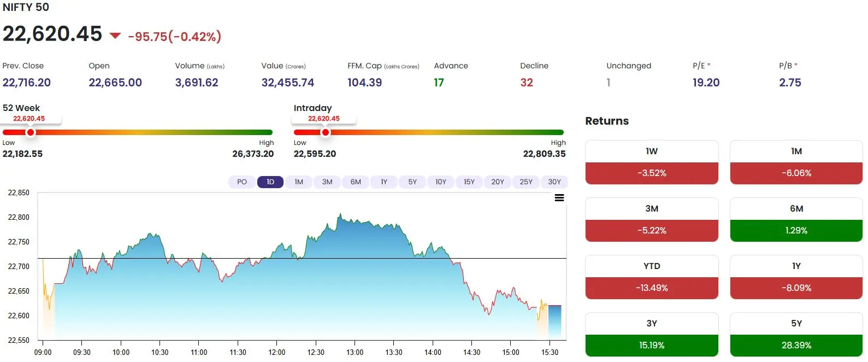Select the 1D chart range tab
868x362 pixels.
coord(270,182)
